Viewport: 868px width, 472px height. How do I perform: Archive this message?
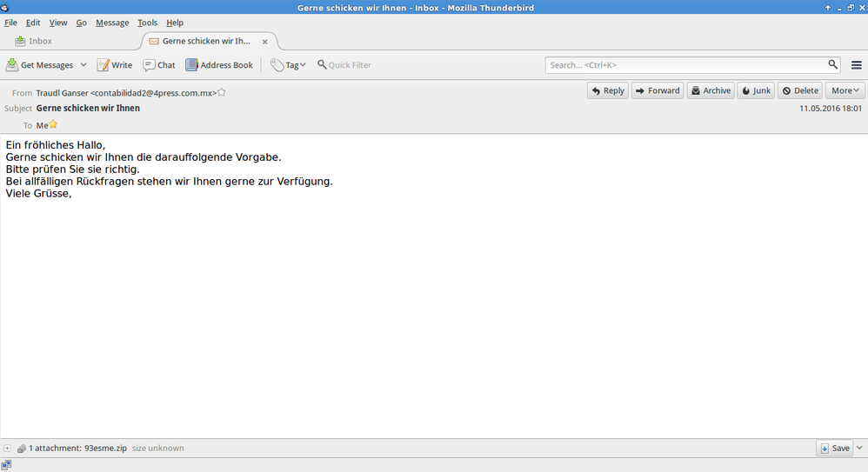click(x=711, y=90)
